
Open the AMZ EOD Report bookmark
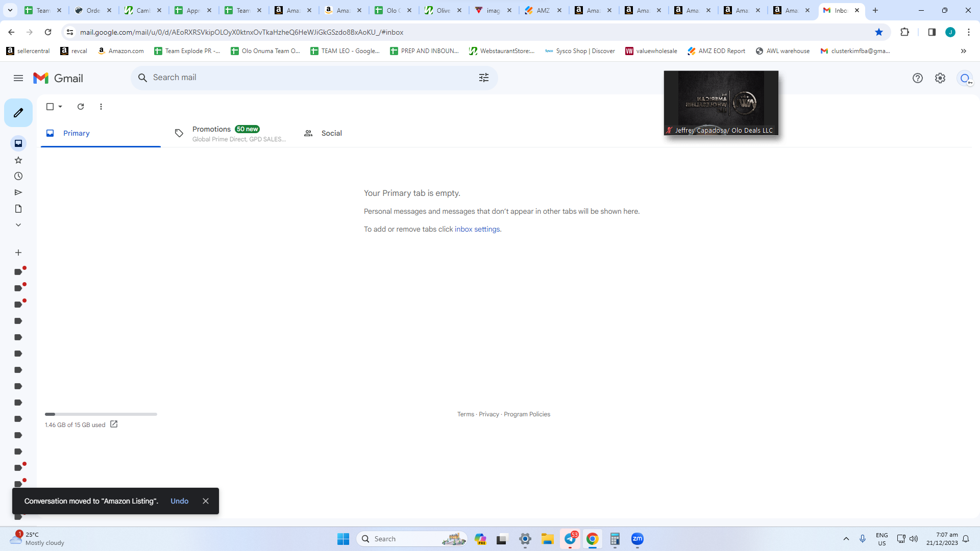(x=717, y=51)
